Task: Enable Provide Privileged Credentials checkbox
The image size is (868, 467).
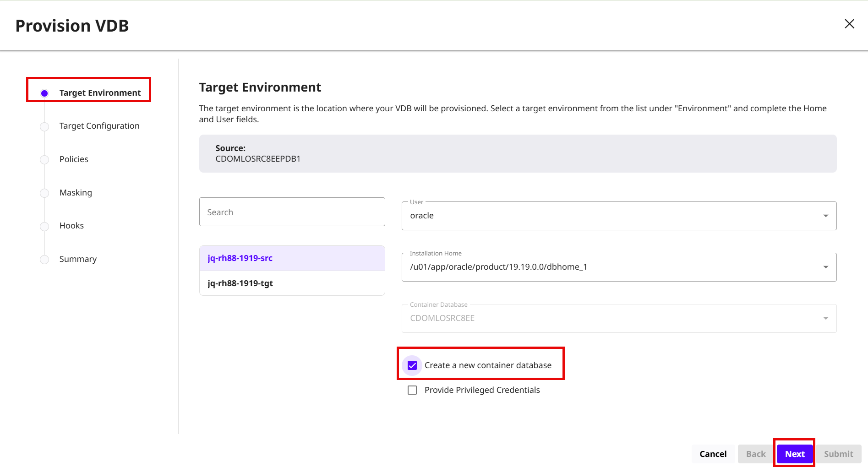Action: 412,390
